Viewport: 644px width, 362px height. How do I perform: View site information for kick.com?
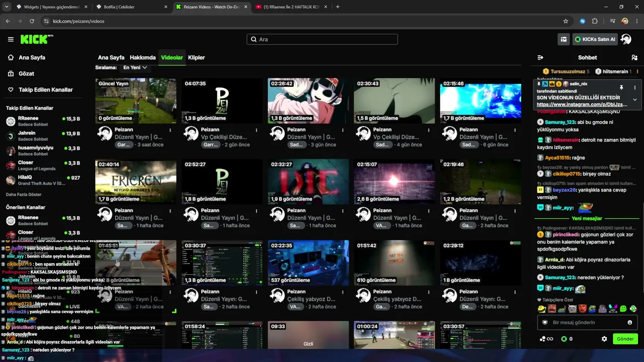(x=46, y=21)
